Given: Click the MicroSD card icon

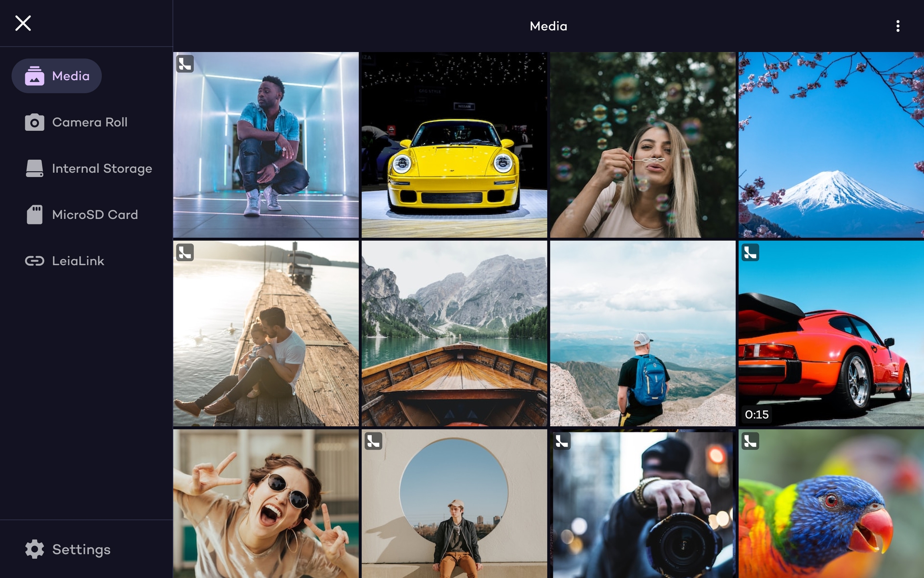Looking at the screenshot, I should click(x=34, y=215).
